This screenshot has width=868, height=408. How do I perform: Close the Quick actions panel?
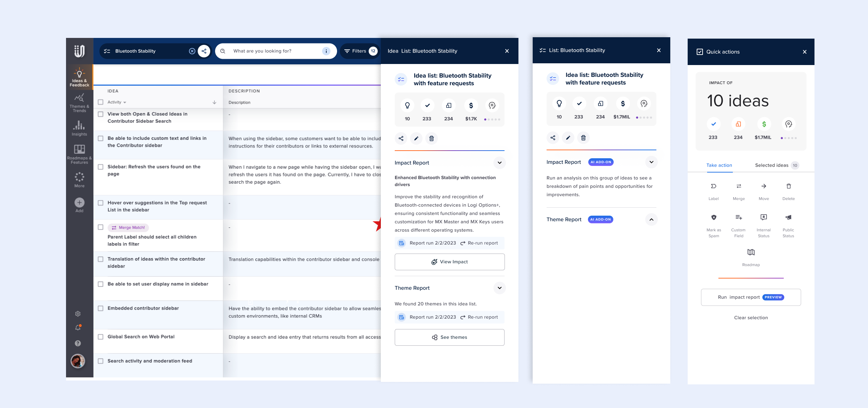click(x=804, y=52)
